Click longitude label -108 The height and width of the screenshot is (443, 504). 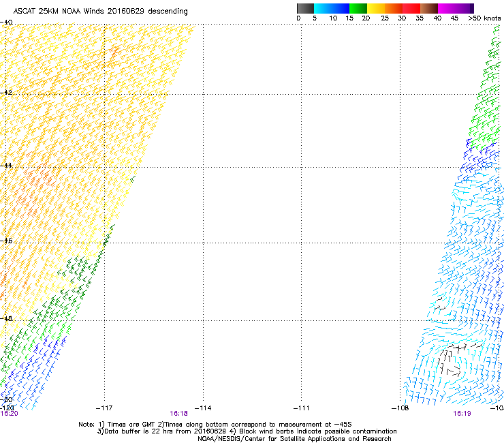point(400,408)
